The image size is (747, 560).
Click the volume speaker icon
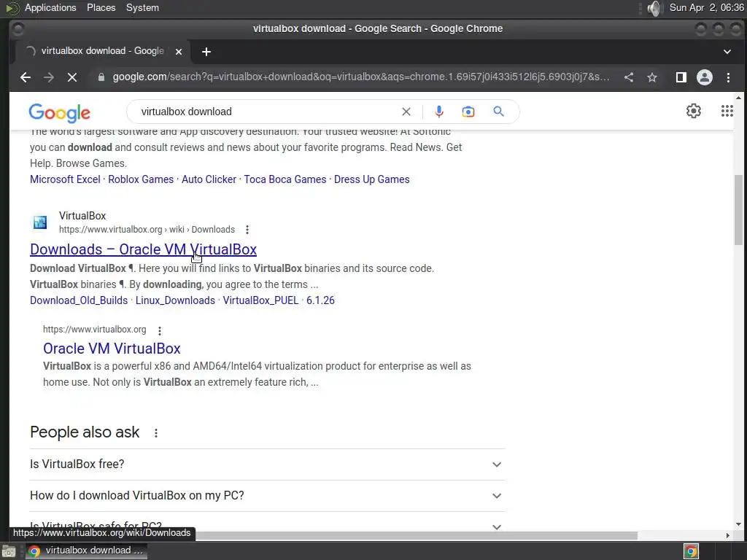(655, 8)
